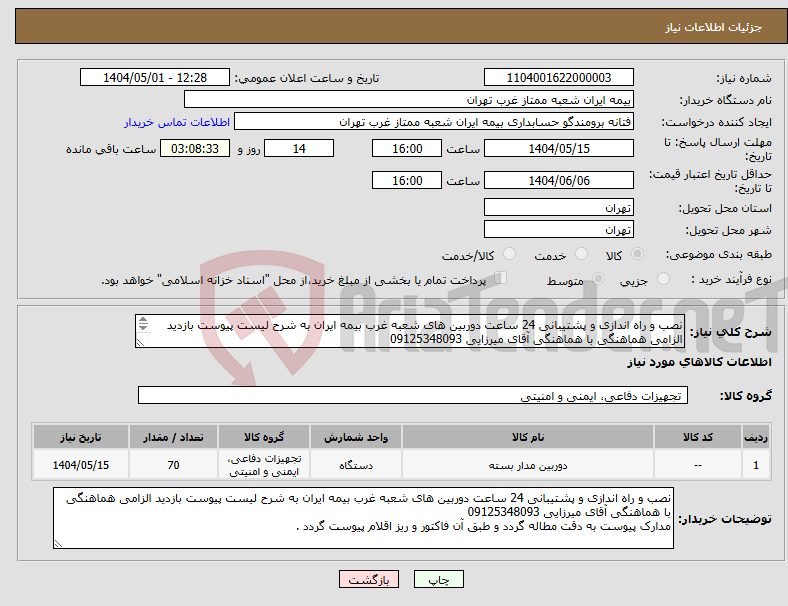The height and width of the screenshot is (606, 788).
Task: Click need date cell 1404/05/15 in table
Action: (80, 465)
